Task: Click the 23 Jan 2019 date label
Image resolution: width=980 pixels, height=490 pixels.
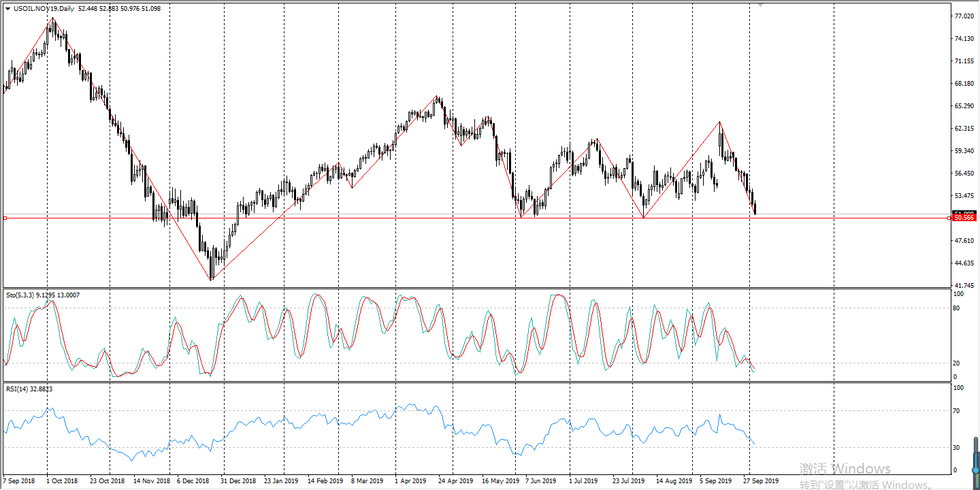Action: click(x=281, y=480)
